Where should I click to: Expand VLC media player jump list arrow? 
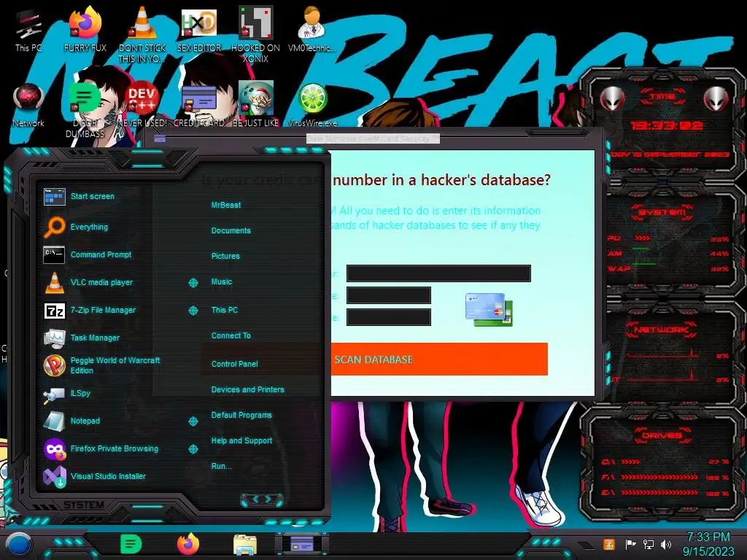click(x=193, y=283)
